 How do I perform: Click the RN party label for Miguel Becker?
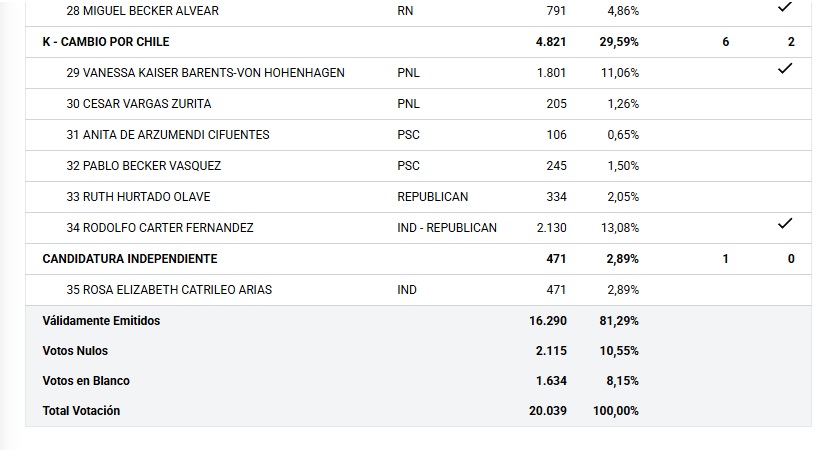point(404,11)
